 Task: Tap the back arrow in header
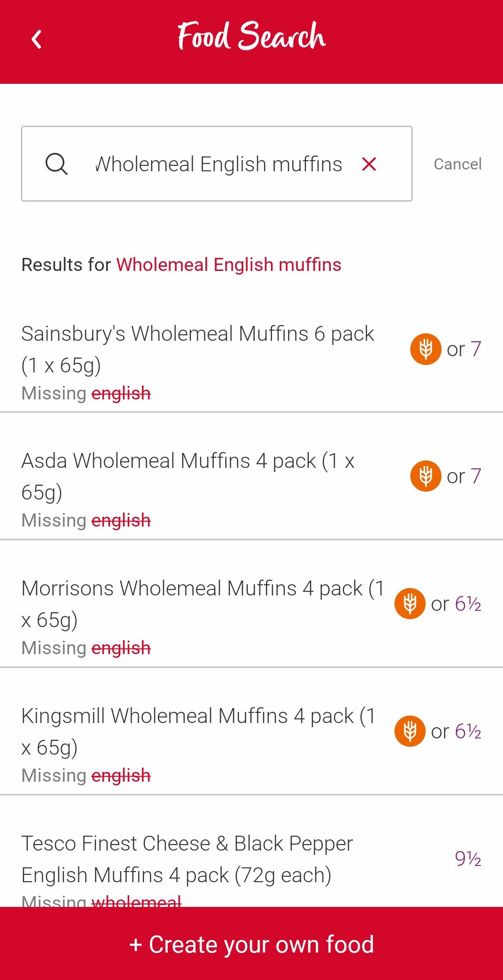(37, 39)
